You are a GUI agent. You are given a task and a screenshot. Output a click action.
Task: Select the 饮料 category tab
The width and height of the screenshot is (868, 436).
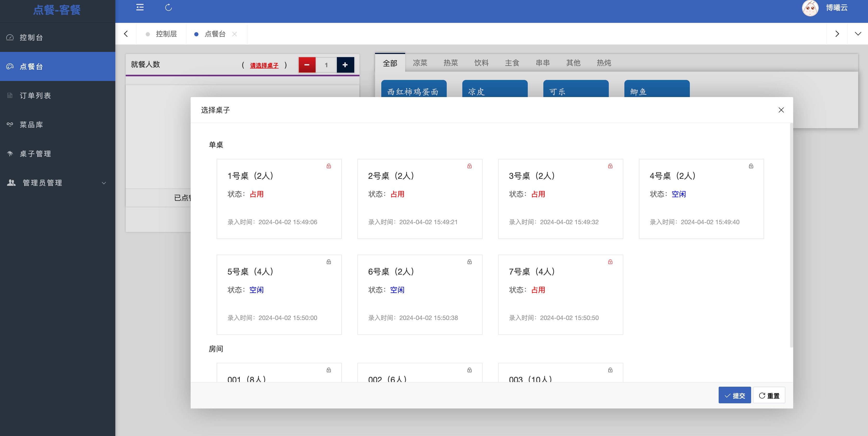482,63
